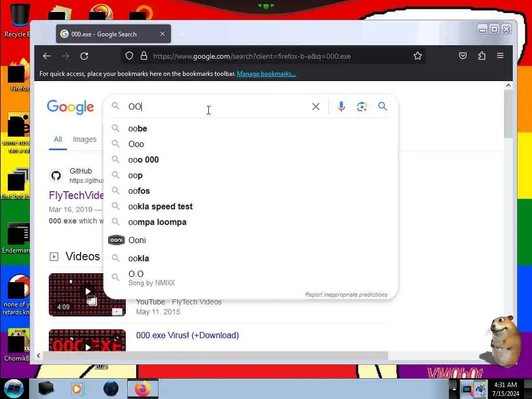The height and width of the screenshot is (399, 532).
Task: Choose the 'O.O Song by NMIXX' suggestion
Action: [x=251, y=278]
